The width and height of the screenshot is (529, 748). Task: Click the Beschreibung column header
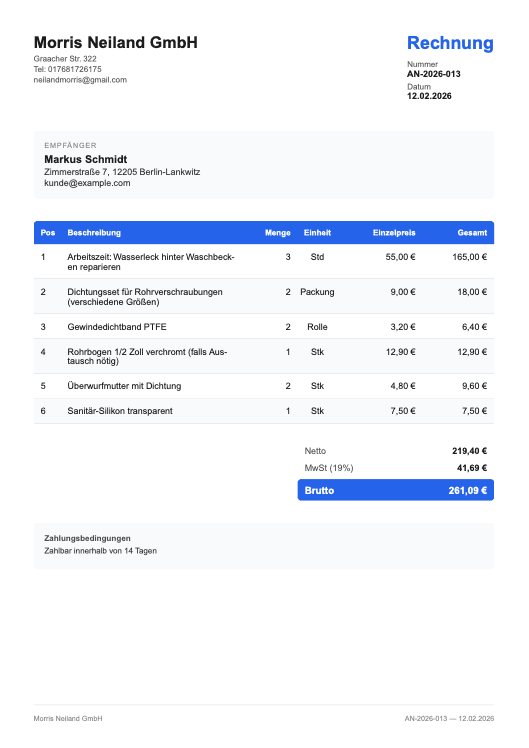coord(94,233)
